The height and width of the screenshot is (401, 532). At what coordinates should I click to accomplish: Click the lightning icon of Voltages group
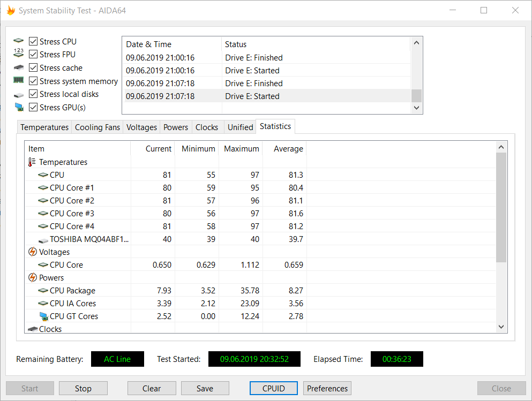tap(32, 252)
